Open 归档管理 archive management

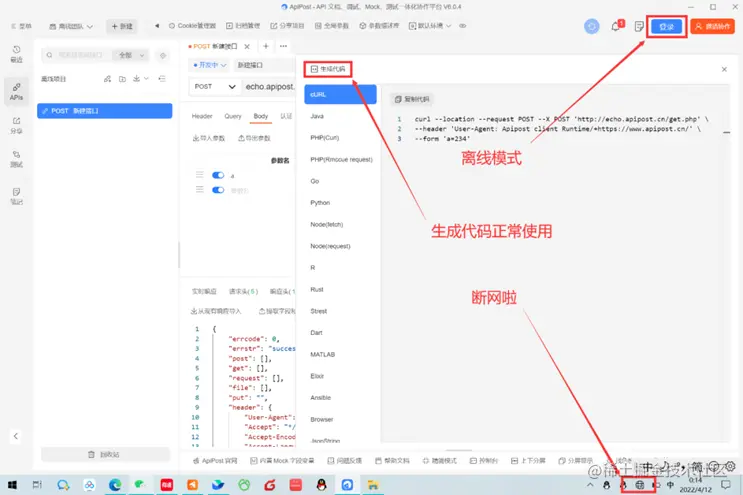point(243,26)
